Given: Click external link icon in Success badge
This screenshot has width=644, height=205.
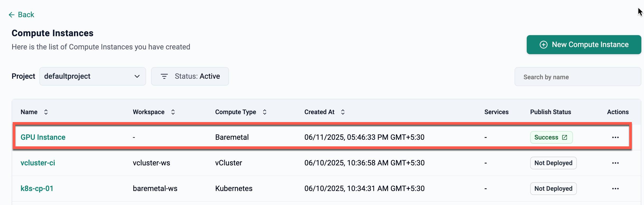Looking at the screenshot, I should (x=564, y=137).
